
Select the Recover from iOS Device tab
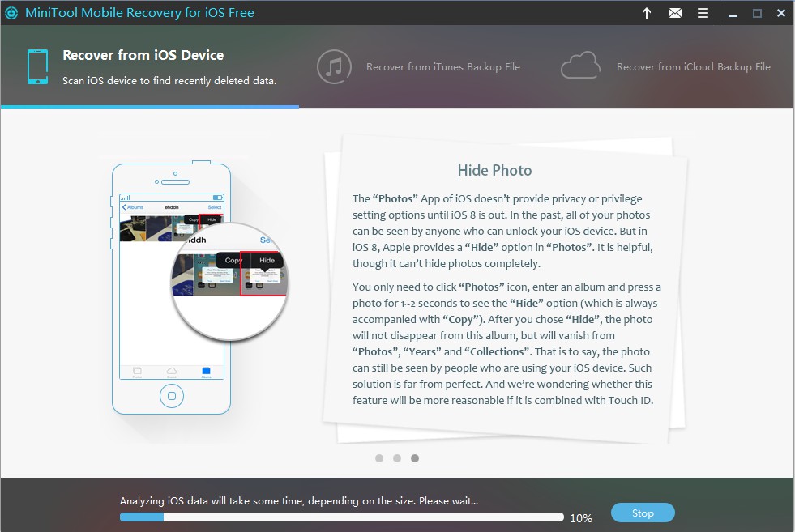150,66
